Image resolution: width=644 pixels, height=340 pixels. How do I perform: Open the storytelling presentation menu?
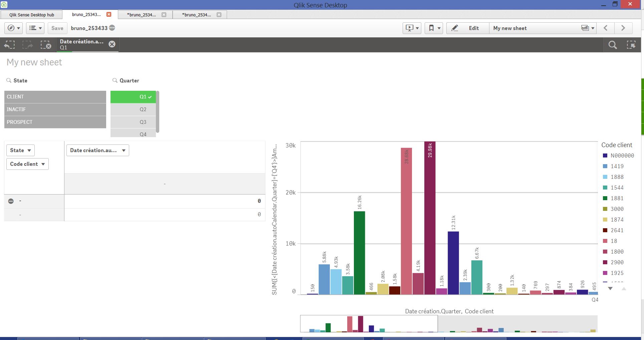[x=412, y=28]
